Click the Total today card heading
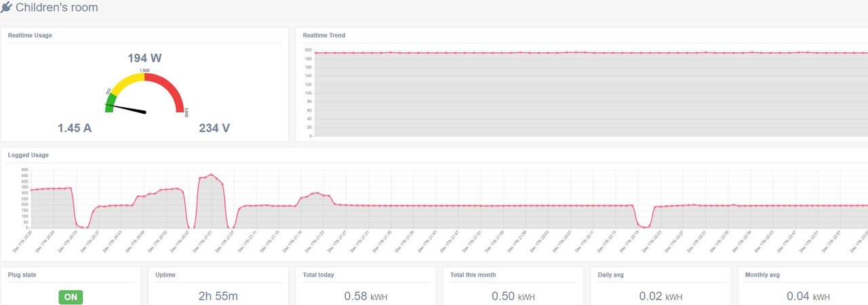This screenshot has width=868, height=305. click(x=318, y=275)
